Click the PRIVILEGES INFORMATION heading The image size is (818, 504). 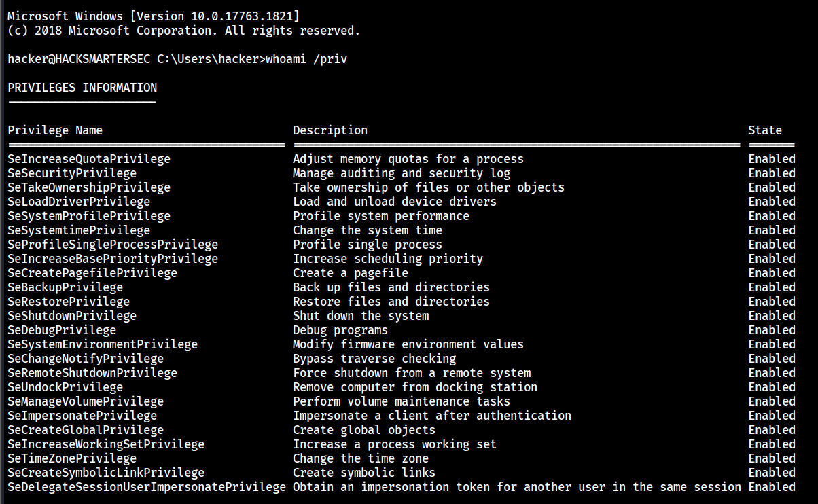tap(82, 88)
